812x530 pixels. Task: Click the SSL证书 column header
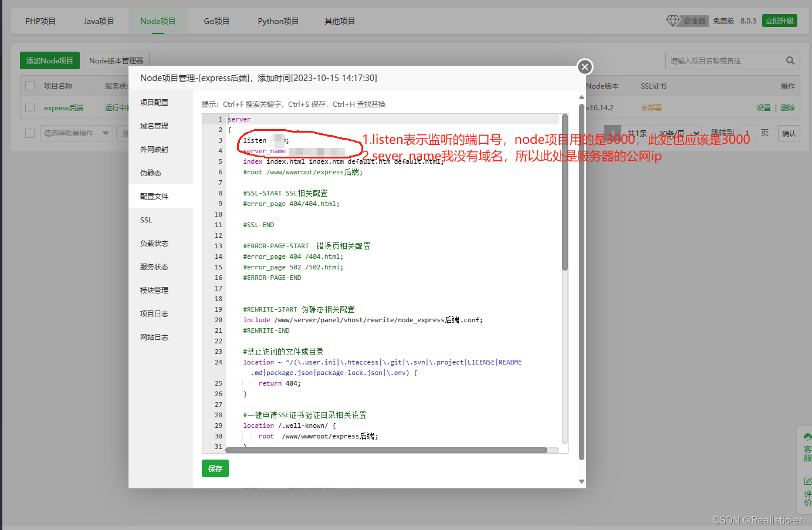pyautogui.click(x=654, y=86)
